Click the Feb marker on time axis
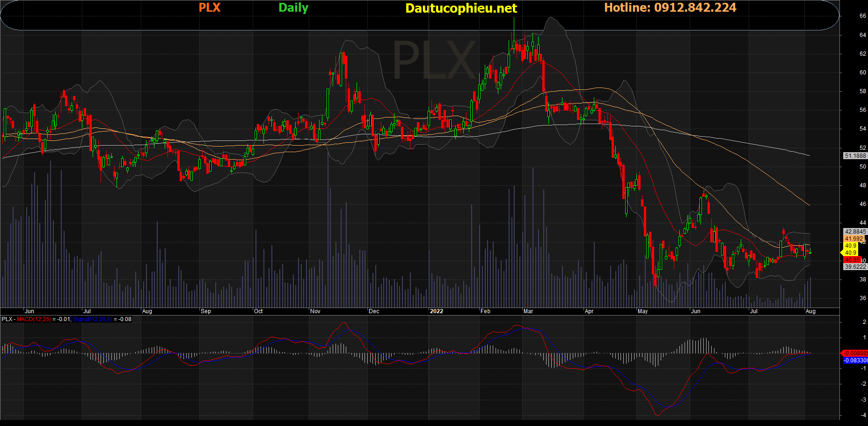The height and width of the screenshot is (426, 868). 485,311
